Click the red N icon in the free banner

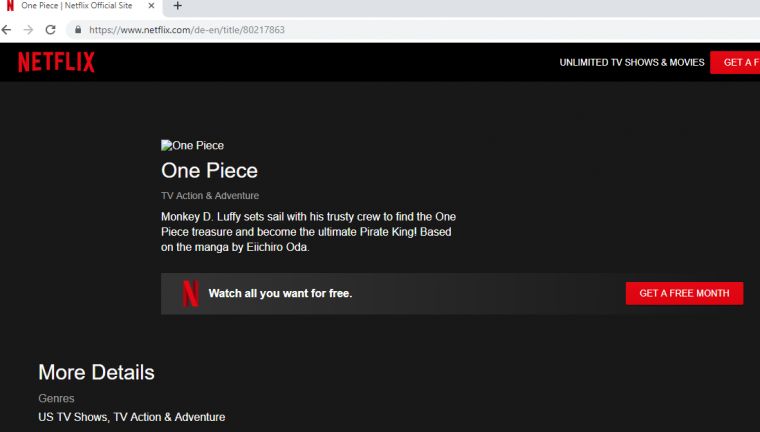[x=190, y=293]
